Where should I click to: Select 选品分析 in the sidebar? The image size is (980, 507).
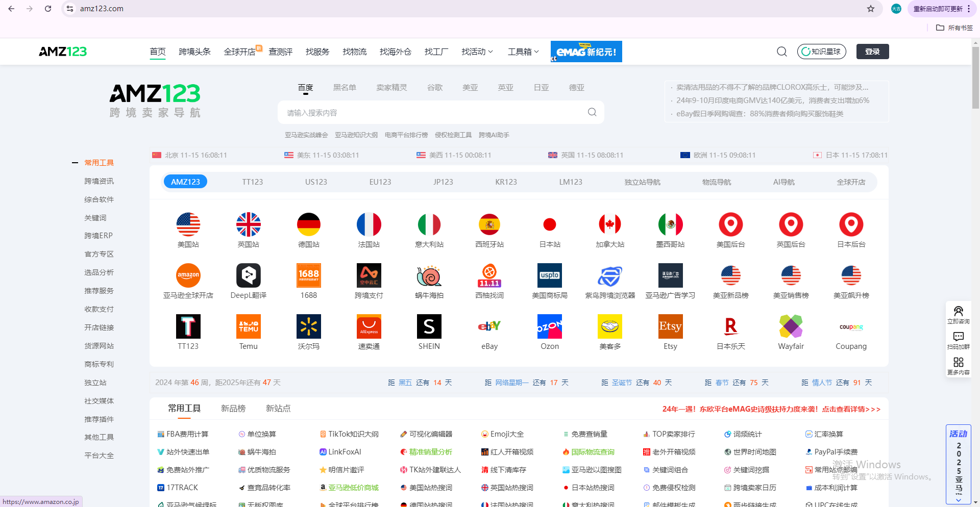coord(99,272)
